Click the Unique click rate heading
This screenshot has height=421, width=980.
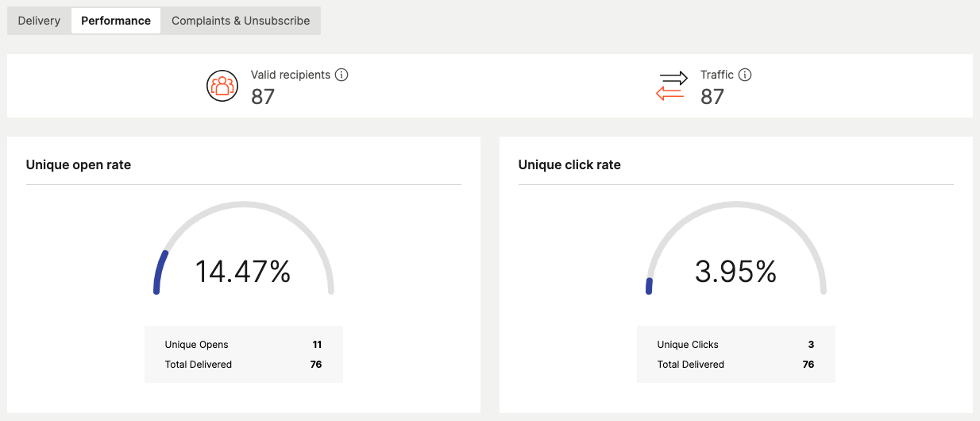tap(569, 165)
